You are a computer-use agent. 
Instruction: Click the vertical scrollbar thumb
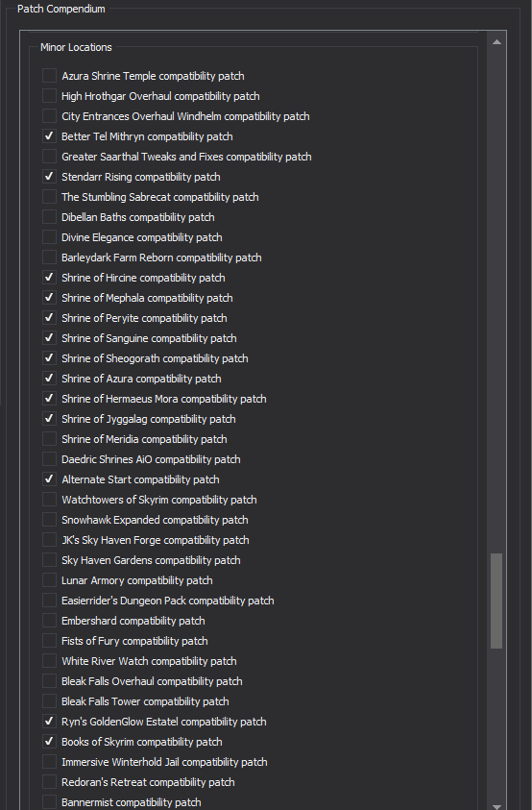496,601
